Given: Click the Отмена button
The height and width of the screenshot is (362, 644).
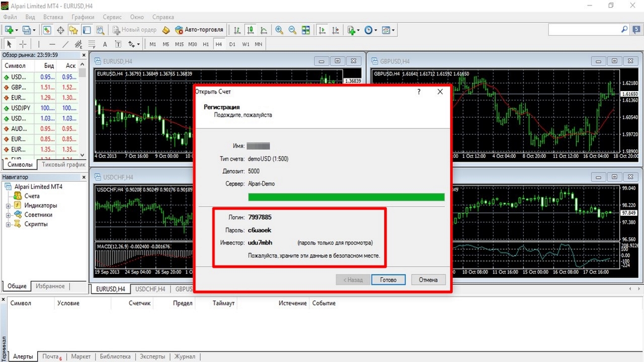Looking at the screenshot, I should [428, 280].
